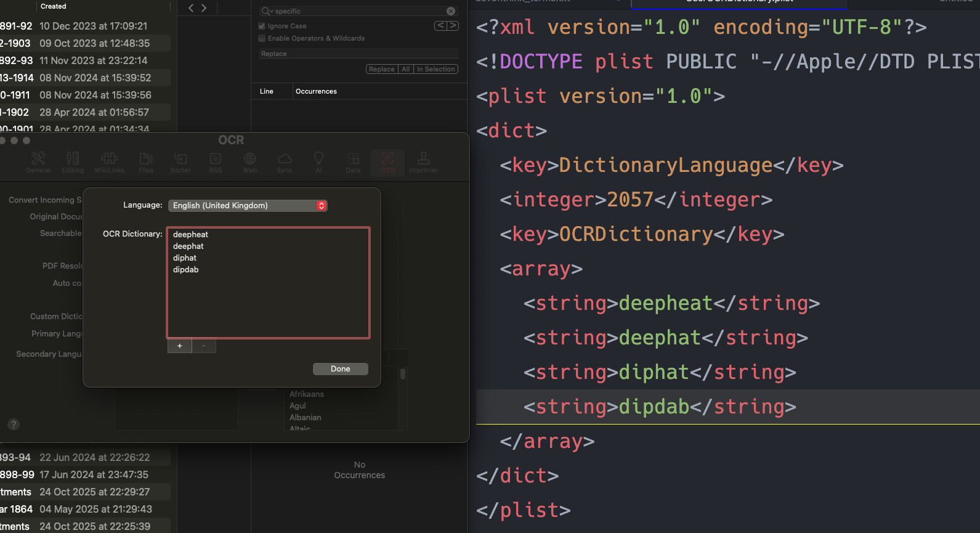Open the AI lightbulb settings pane
Screen dimensions: 980x533
pos(318,162)
